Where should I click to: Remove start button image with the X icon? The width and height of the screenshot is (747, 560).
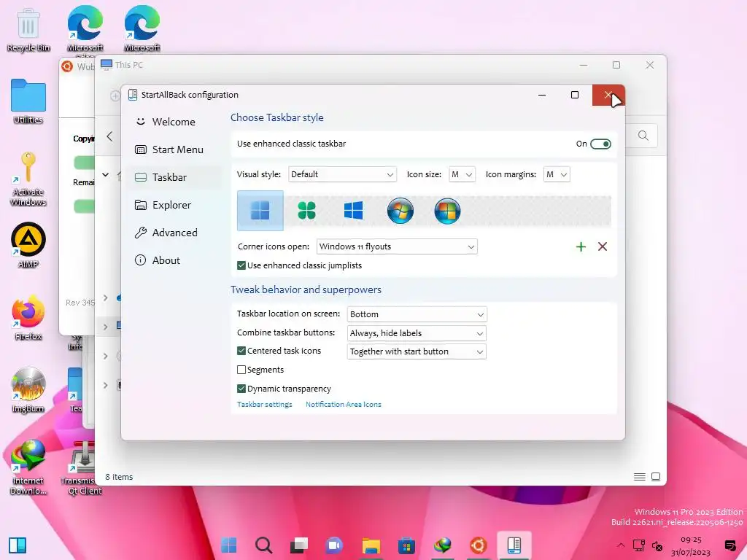tap(603, 246)
